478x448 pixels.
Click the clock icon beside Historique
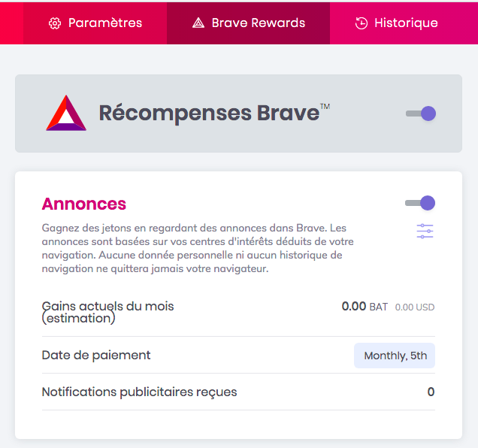click(362, 23)
